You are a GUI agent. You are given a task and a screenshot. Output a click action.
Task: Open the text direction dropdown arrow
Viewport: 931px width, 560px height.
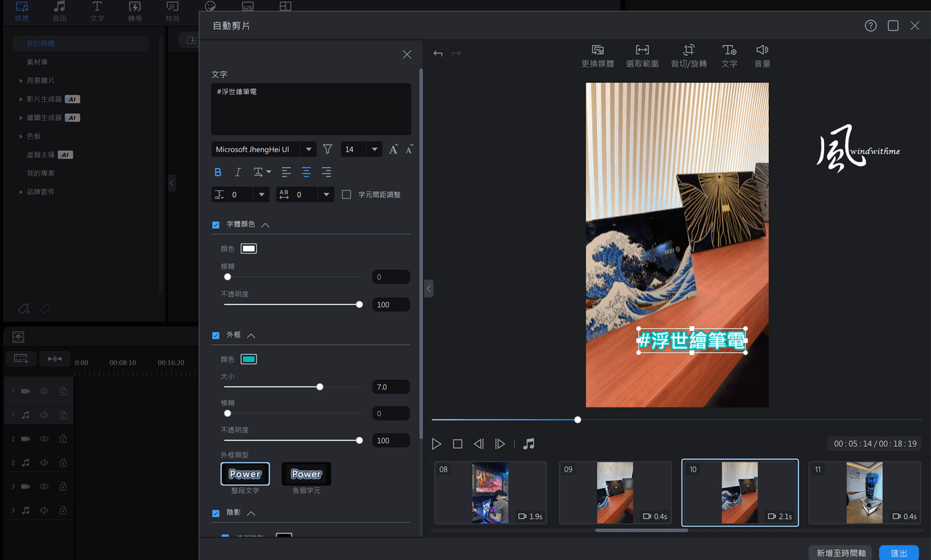pos(269,172)
